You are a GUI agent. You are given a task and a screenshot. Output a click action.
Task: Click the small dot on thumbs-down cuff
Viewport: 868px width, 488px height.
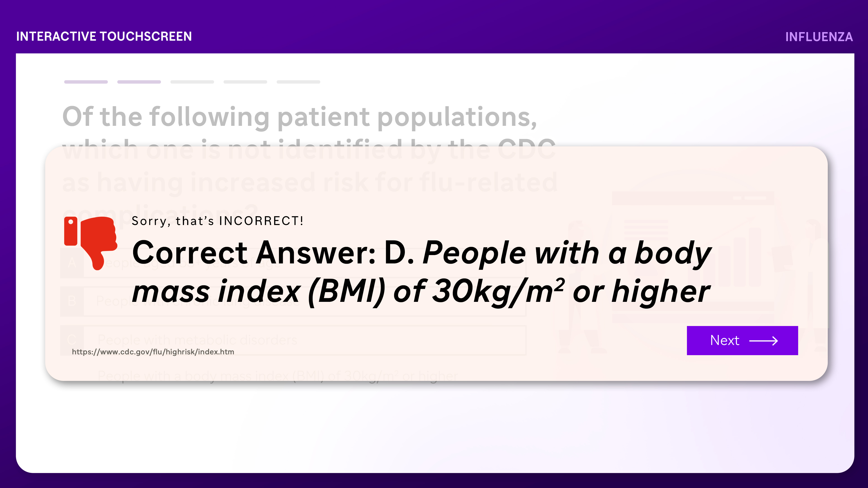[71, 222]
